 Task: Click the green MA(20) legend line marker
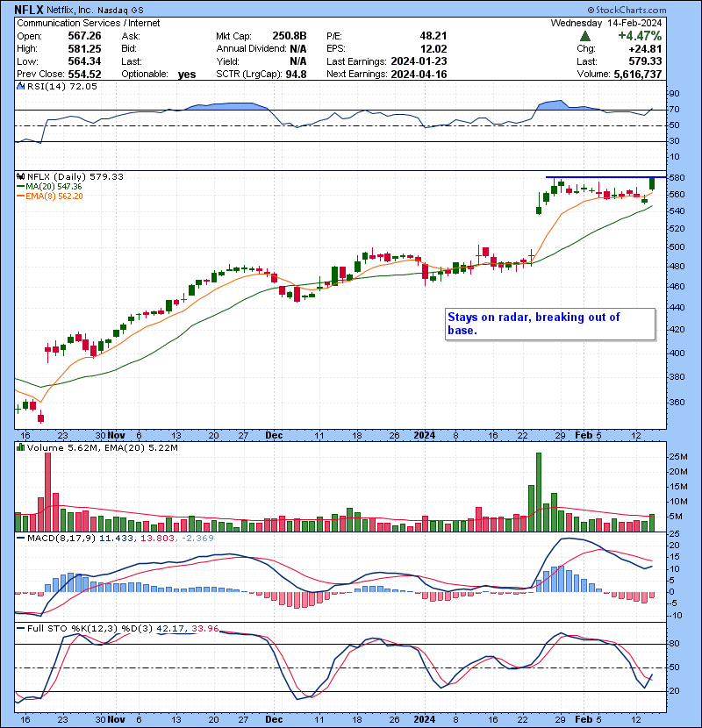tap(19, 187)
